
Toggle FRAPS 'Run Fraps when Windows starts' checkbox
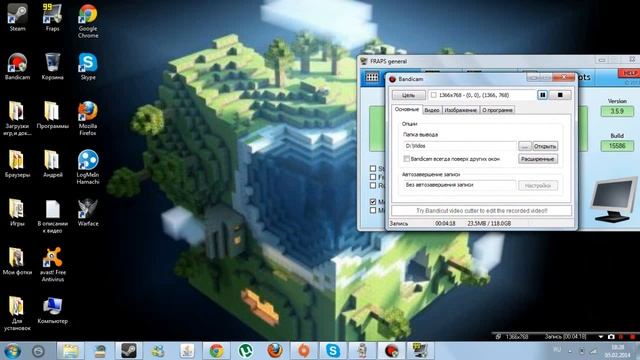coord(373,185)
